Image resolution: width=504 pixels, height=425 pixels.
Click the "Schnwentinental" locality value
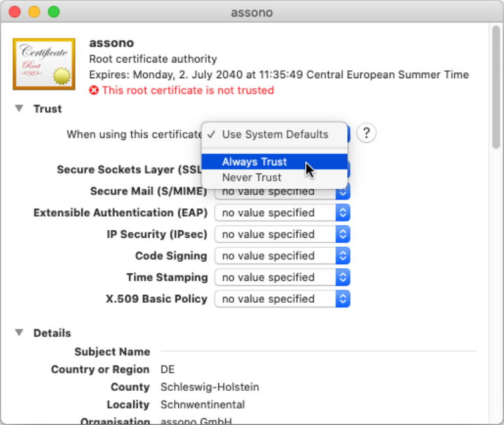click(x=203, y=405)
